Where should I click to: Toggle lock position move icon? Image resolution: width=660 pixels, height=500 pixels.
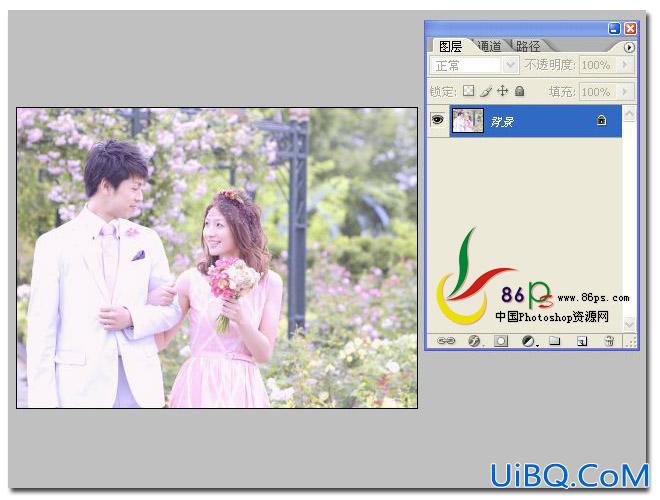503,90
